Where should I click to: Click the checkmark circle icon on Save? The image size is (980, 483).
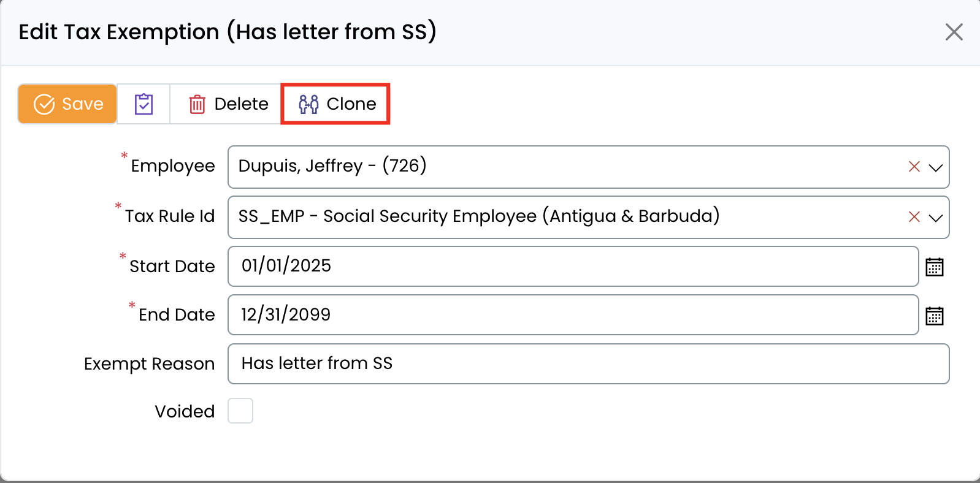tap(44, 104)
